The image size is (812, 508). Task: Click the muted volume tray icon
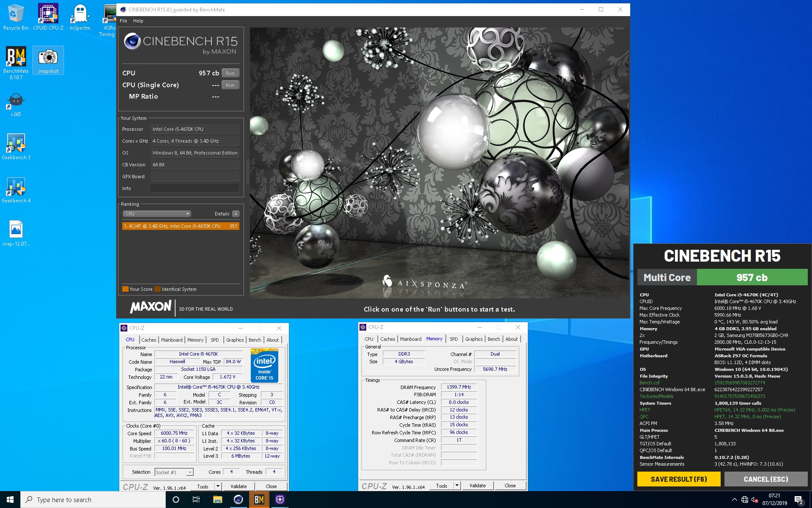tap(754, 500)
